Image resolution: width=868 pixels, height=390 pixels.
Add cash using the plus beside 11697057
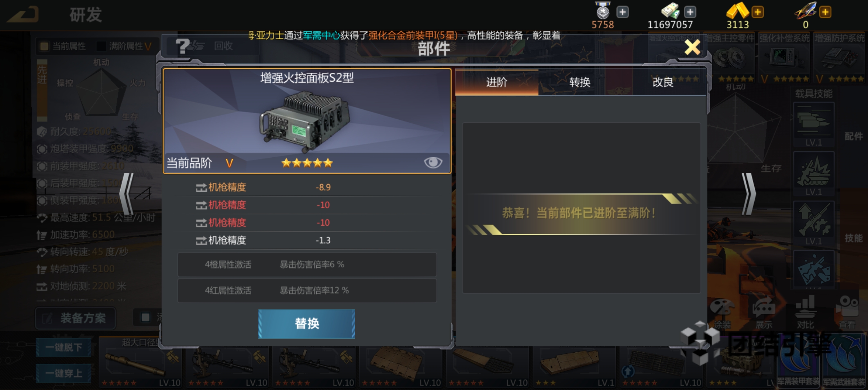[x=690, y=12]
